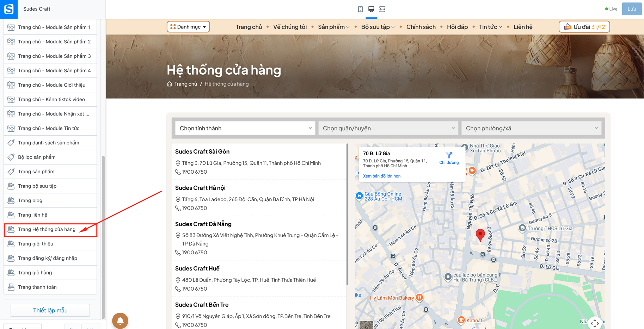
Task: Select Trang chủ - Kênh tiktok video
Action: click(x=50, y=99)
